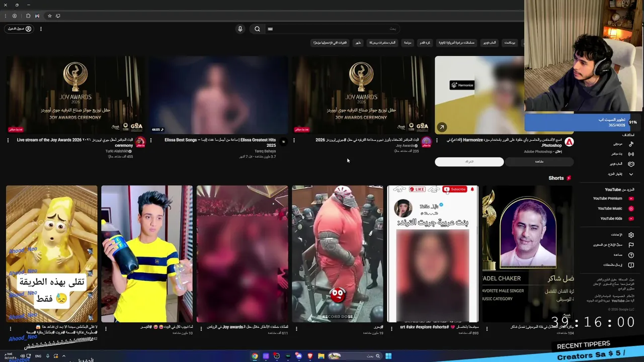Open the YouTube three-dot settings menu beside sign-in
The width and height of the screenshot is (644, 362).
click(41, 29)
